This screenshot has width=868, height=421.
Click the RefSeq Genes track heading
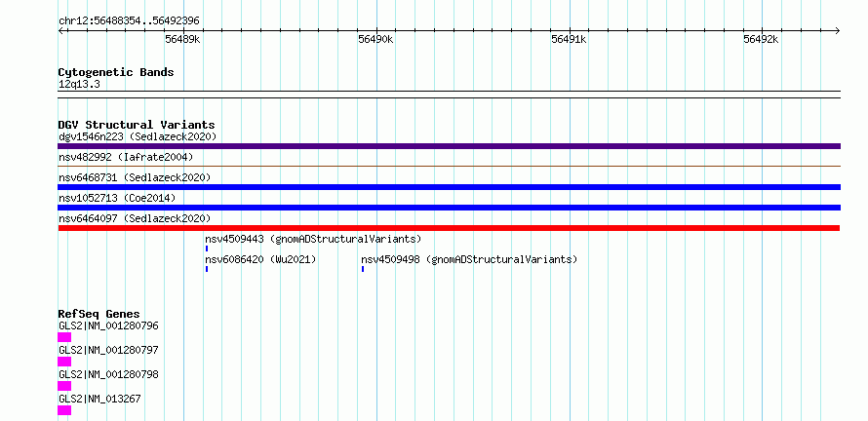coord(99,314)
